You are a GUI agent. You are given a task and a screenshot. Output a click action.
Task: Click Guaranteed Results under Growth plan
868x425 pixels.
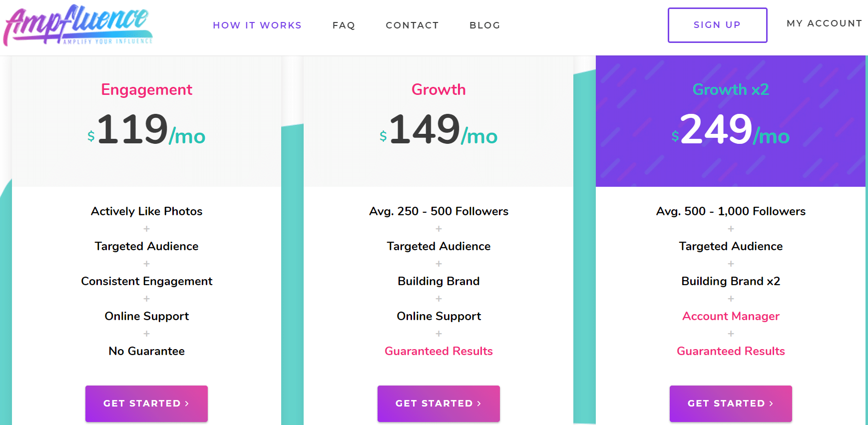[x=438, y=351]
